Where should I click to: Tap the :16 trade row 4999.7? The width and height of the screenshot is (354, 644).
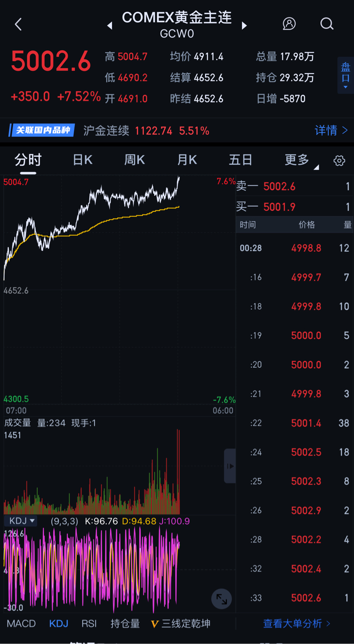click(294, 277)
